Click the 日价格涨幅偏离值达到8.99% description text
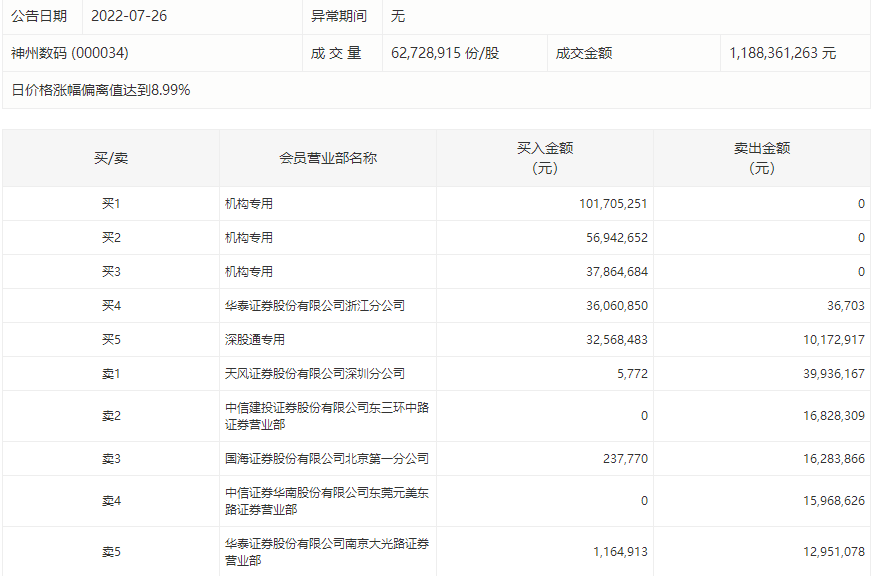 tap(100, 90)
